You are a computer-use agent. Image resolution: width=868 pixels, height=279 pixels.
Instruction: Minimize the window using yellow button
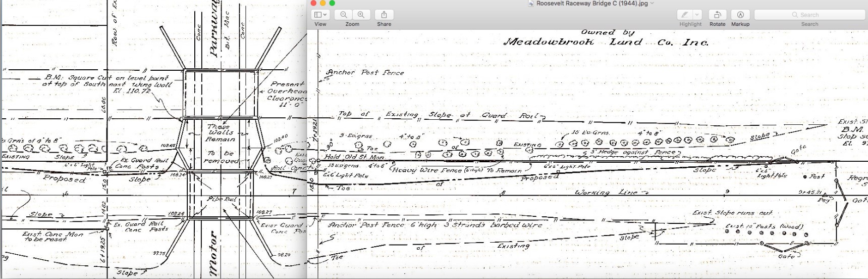323,3
